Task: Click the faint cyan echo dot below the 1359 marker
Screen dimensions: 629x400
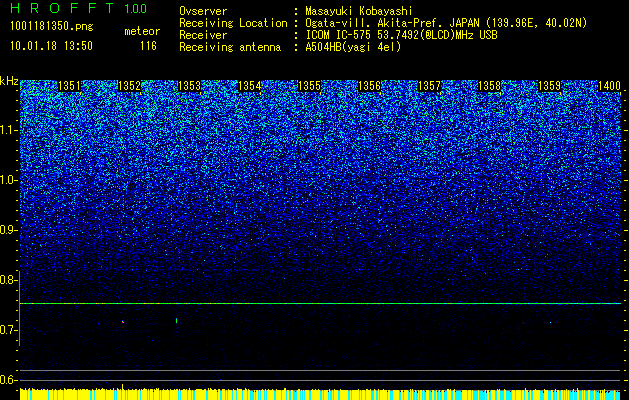Action: (x=550, y=323)
